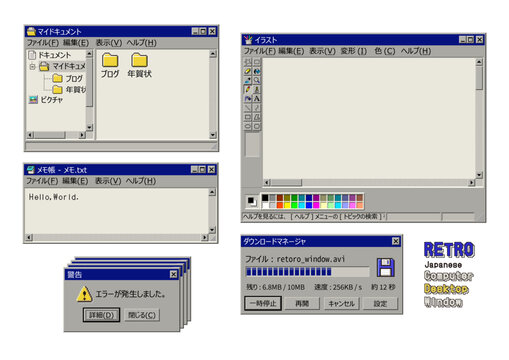Choose the paint bucket fill tool
The height and width of the screenshot is (360, 509).
click(x=257, y=71)
